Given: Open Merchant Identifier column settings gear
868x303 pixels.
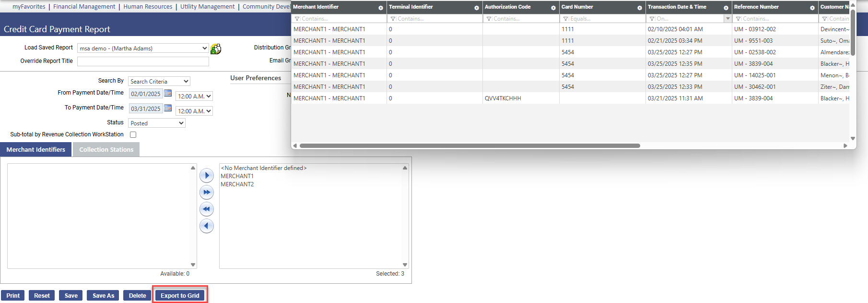Looking at the screenshot, I should click(x=381, y=8).
